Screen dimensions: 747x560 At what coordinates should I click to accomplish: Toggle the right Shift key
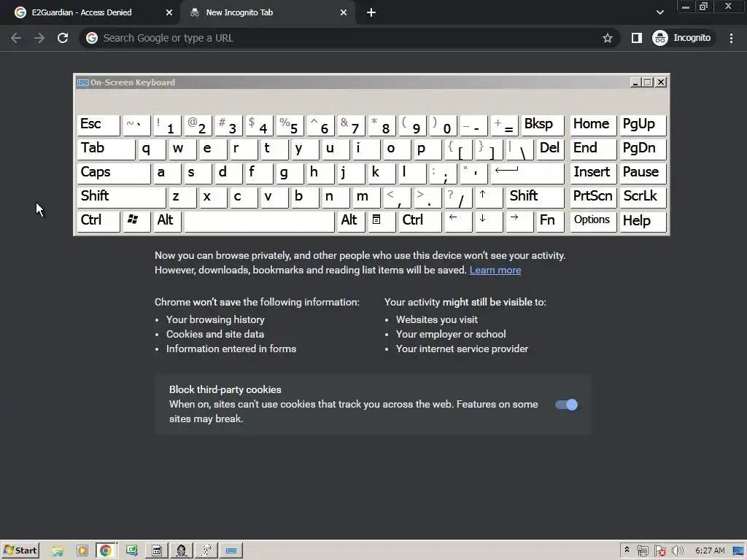click(x=535, y=197)
